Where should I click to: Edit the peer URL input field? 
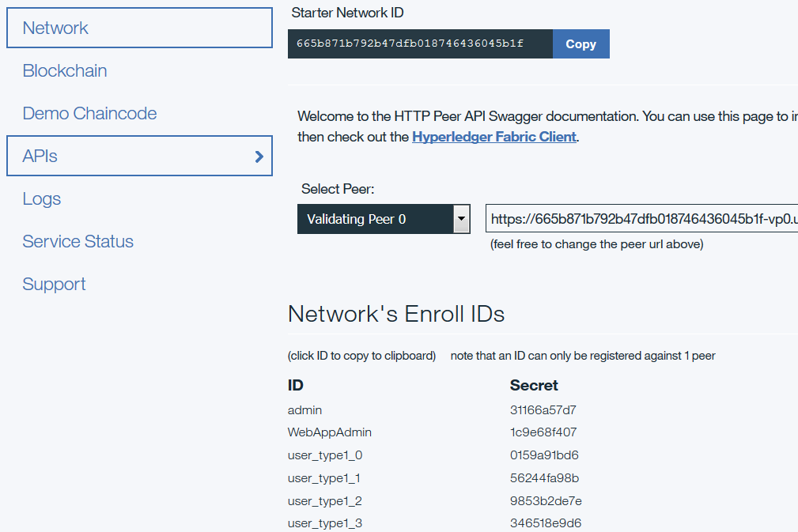point(641,218)
